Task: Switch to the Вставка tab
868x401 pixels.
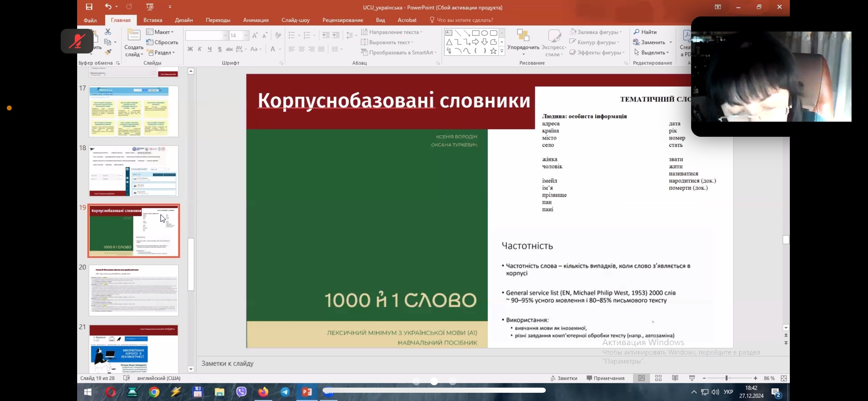Action: coord(153,20)
